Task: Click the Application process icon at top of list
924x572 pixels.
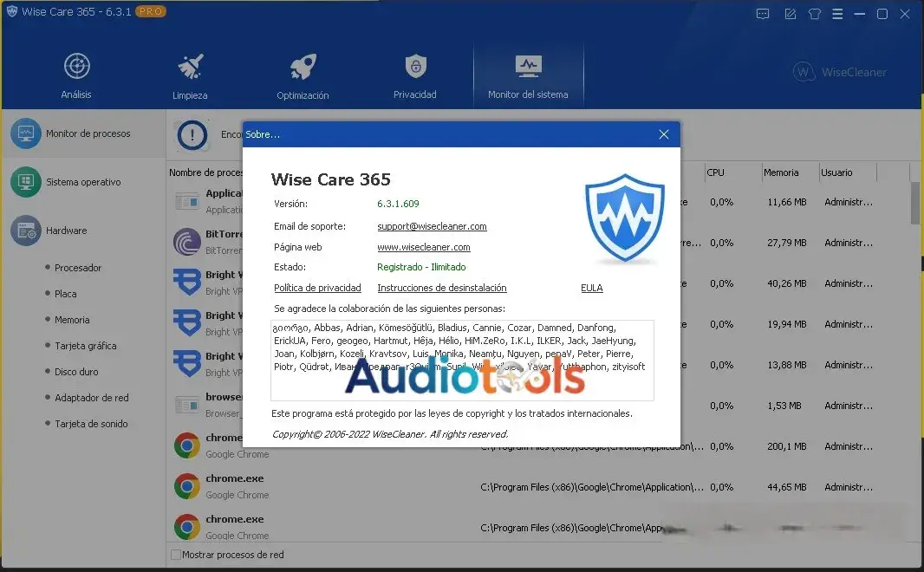Action: point(187,202)
